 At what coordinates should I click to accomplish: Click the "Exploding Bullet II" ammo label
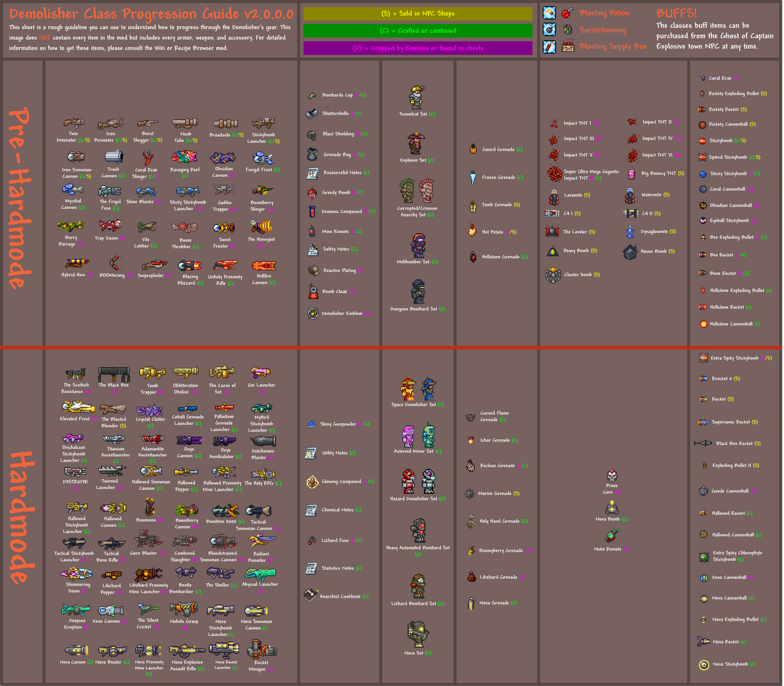pos(731,466)
